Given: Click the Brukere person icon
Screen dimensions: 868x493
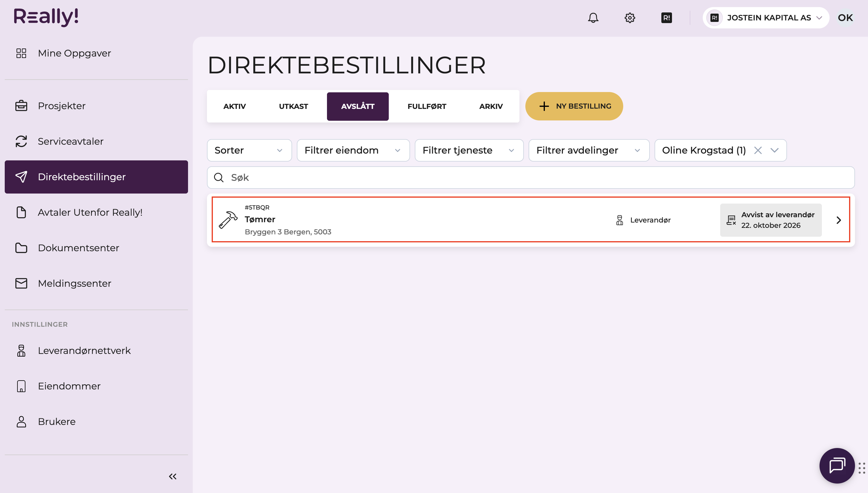Looking at the screenshot, I should pos(21,422).
